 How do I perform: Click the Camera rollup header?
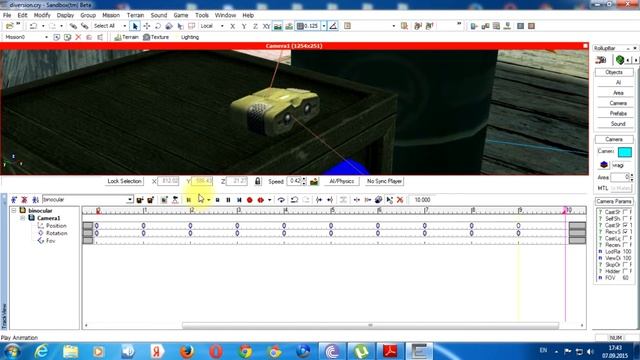click(x=614, y=140)
